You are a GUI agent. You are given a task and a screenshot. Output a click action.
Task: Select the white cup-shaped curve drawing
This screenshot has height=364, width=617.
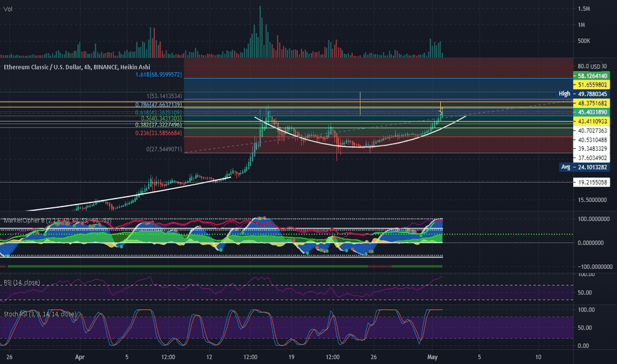pyautogui.click(x=360, y=147)
